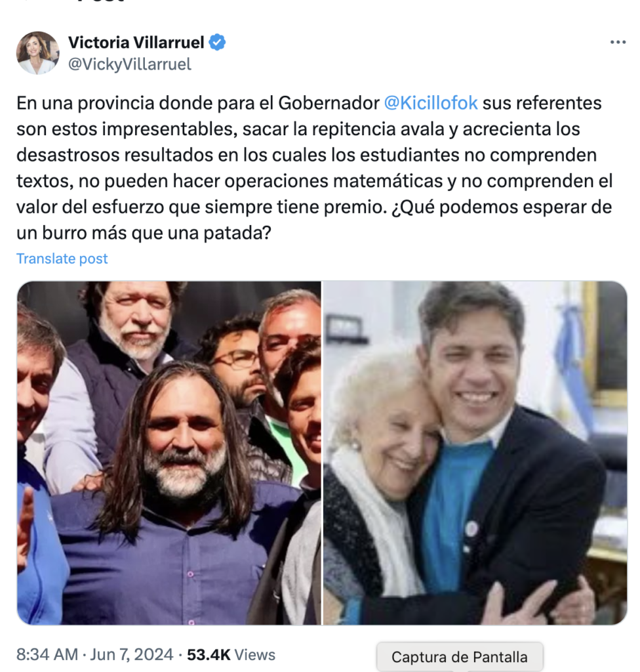Image resolution: width=640 pixels, height=672 pixels.
Task: Click the Jun 7, 2024 post date
Action: pyautogui.click(x=132, y=655)
